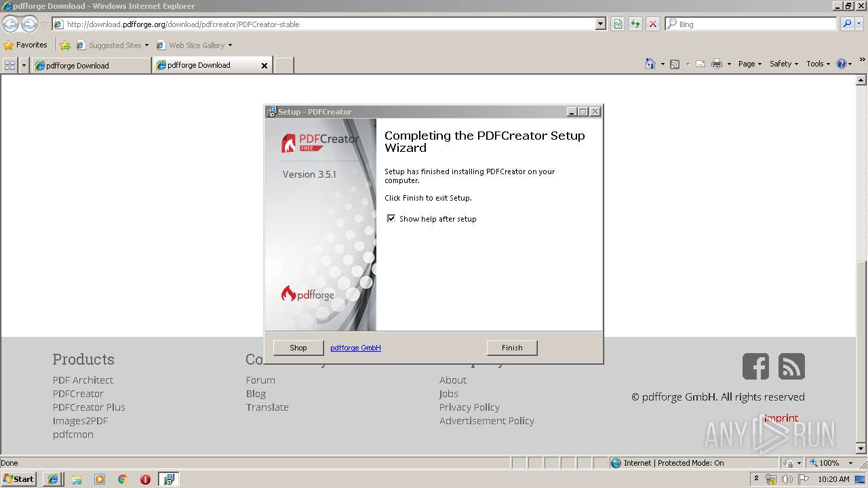Open the pdfforge RSS feed icon
This screenshot has height=488, width=868.
point(791,366)
